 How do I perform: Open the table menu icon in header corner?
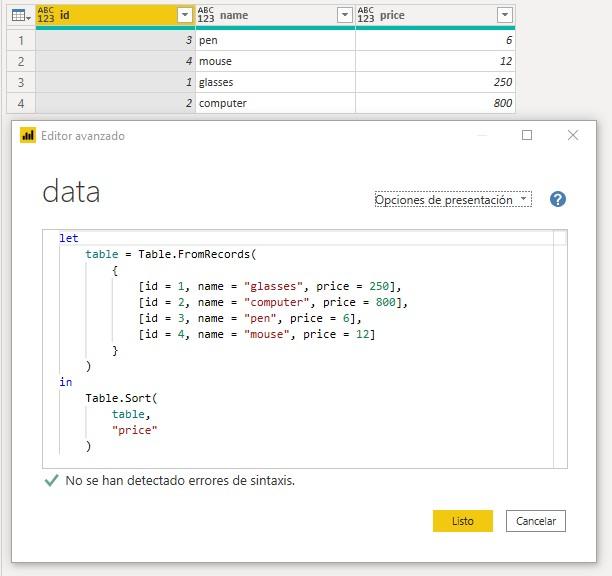pos(21,16)
